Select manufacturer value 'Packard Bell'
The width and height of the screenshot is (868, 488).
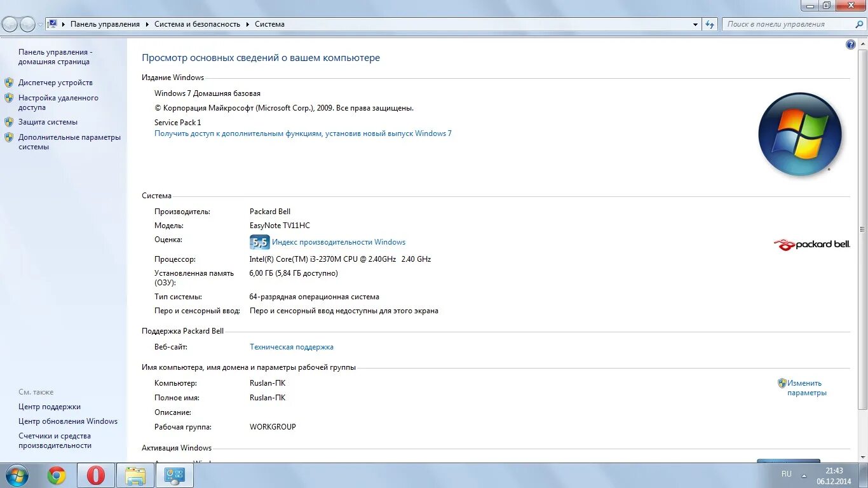coord(270,212)
